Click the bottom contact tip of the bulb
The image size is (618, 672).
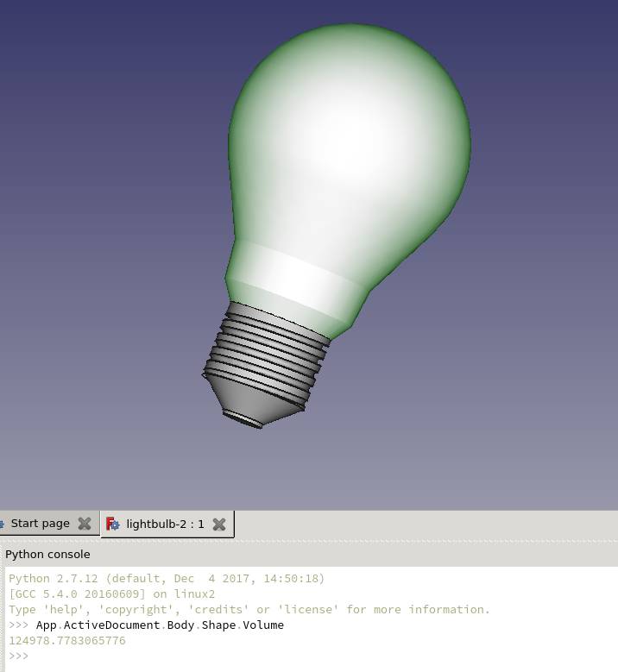(x=244, y=420)
